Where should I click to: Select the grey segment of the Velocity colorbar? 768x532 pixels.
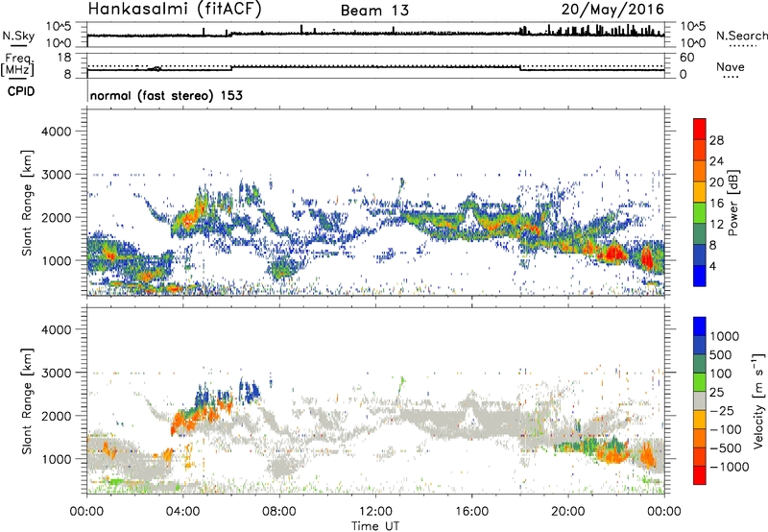[x=700, y=400]
